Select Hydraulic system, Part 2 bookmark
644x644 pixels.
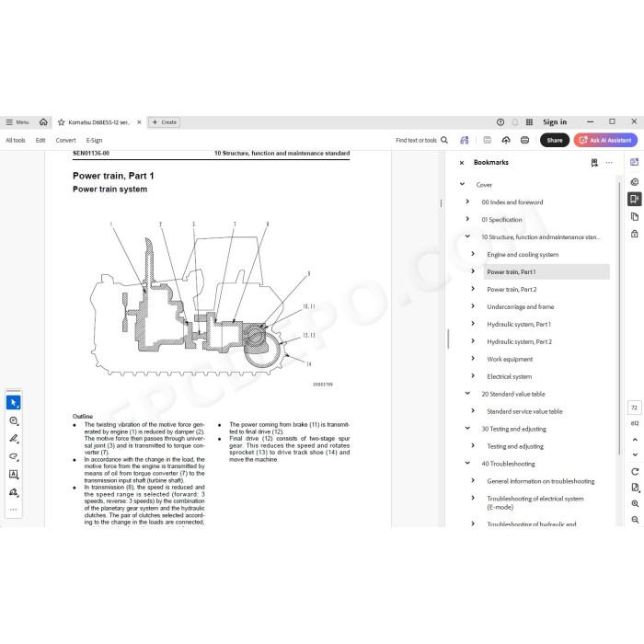tap(519, 341)
